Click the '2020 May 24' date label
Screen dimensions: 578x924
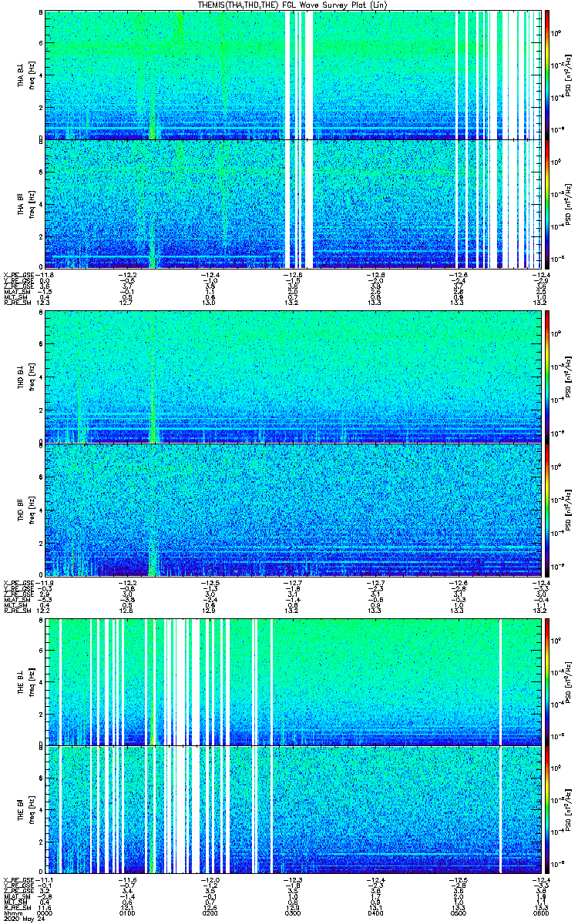tap(23, 918)
